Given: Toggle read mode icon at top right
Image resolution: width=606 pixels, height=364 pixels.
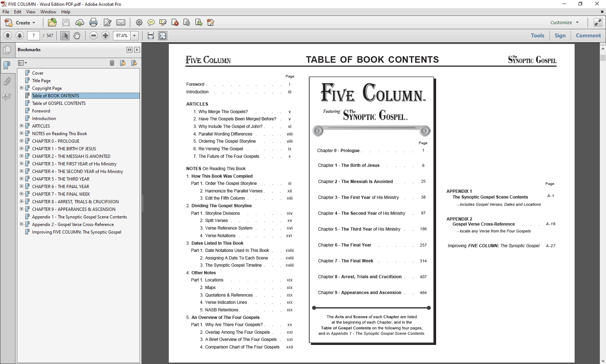Looking at the screenshot, I should 598,22.
